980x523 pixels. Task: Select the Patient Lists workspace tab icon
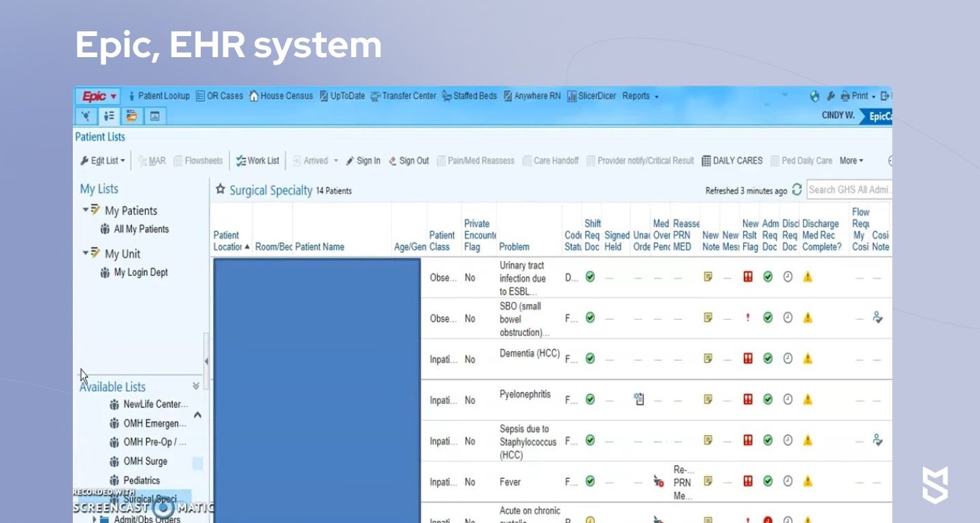point(109,116)
